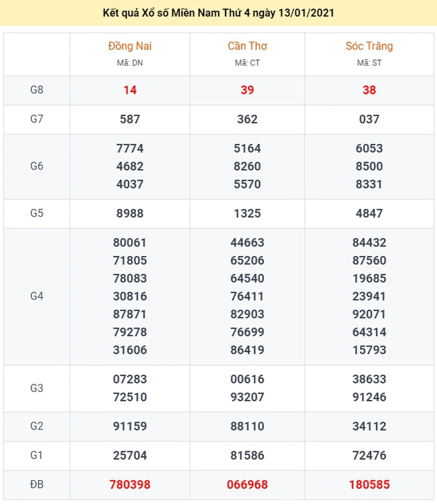Select the G4 row label
Image resolution: width=437 pixels, height=504 pixels.
[36, 296]
